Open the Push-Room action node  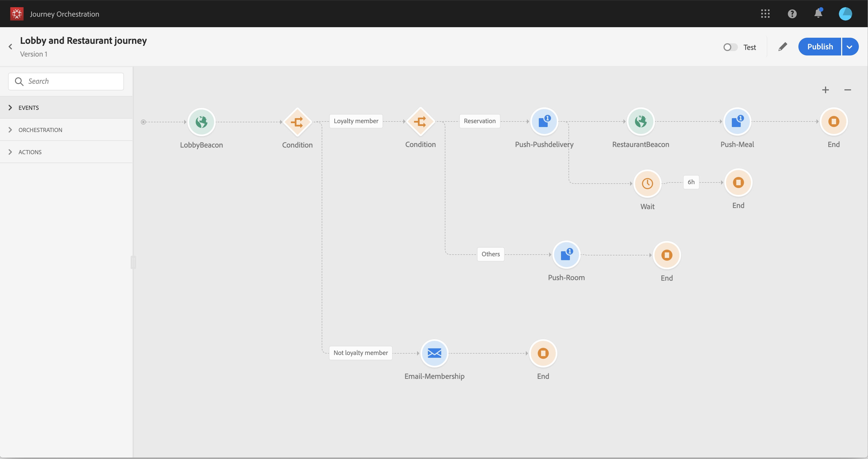566,255
